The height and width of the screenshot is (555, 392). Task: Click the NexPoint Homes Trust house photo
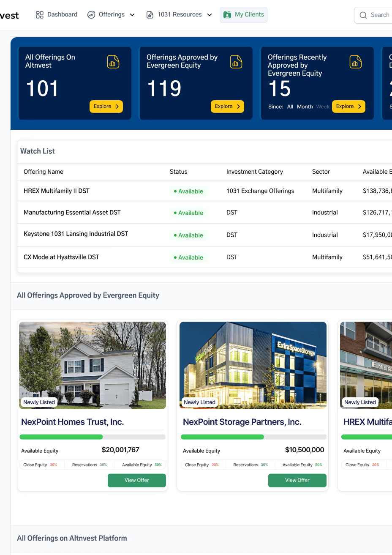(x=93, y=365)
